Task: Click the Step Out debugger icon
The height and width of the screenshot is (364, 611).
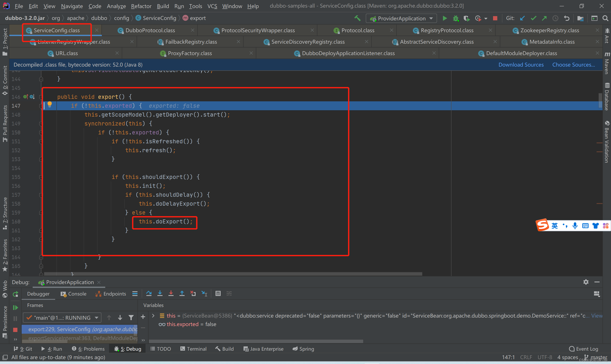Action: (x=182, y=293)
